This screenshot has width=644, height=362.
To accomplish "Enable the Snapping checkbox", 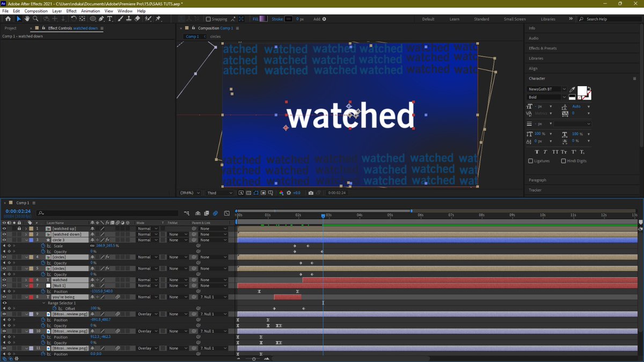I will pos(208,19).
